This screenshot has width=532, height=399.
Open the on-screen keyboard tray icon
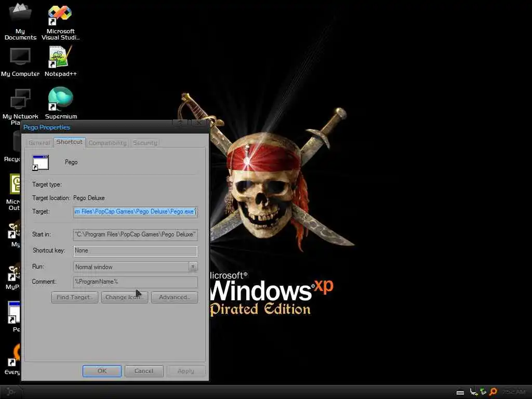pyautogui.click(x=460, y=392)
